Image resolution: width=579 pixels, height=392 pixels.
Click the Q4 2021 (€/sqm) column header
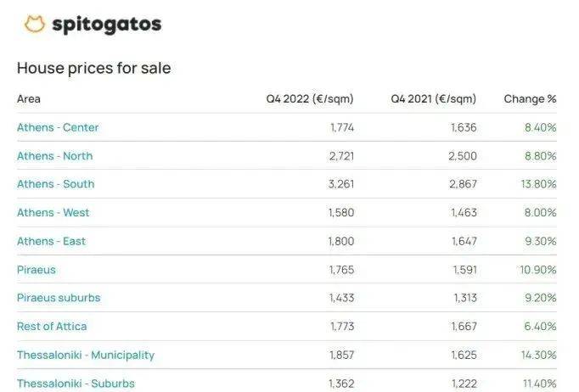(x=433, y=99)
